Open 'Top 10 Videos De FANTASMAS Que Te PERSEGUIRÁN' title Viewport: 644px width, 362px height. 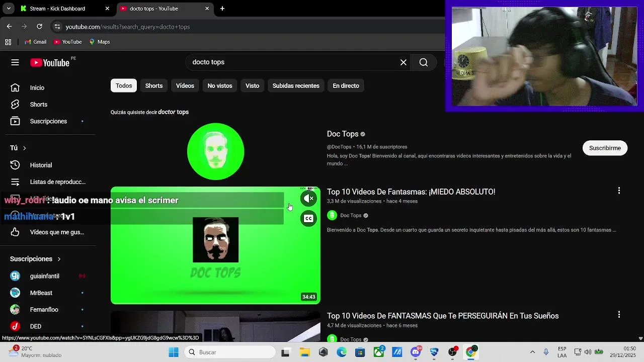pyautogui.click(x=443, y=316)
